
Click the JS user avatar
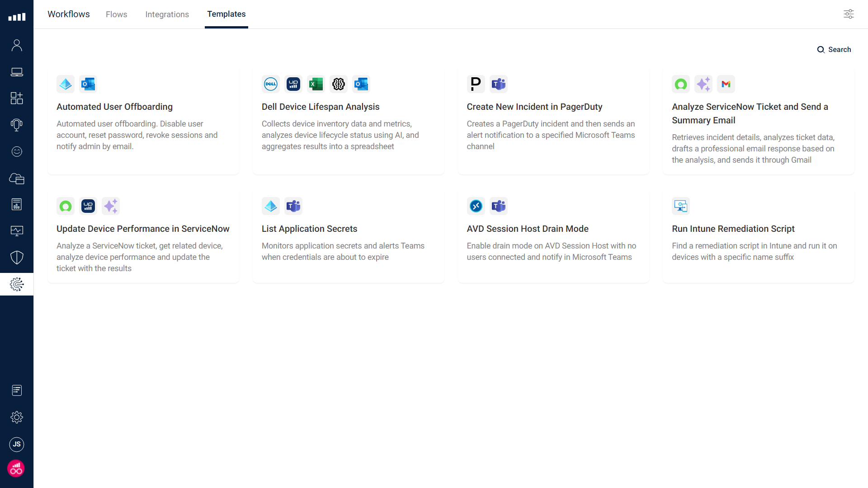[17, 444]
